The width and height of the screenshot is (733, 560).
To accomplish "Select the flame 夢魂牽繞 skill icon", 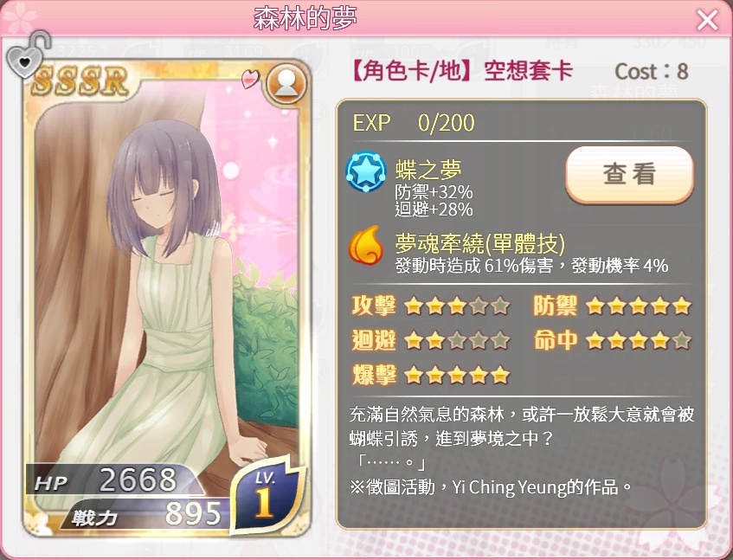I will point(366,244).
